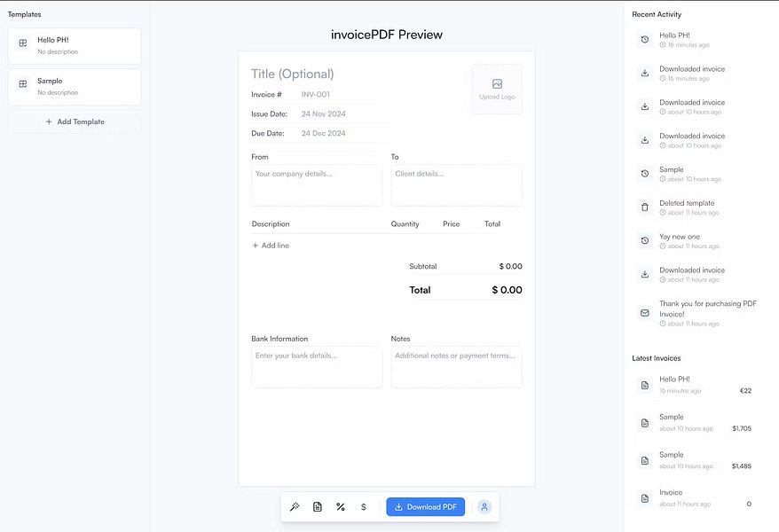Click the invoice icon next to Hello PH! in Latest Invoices

pos(645,385)
